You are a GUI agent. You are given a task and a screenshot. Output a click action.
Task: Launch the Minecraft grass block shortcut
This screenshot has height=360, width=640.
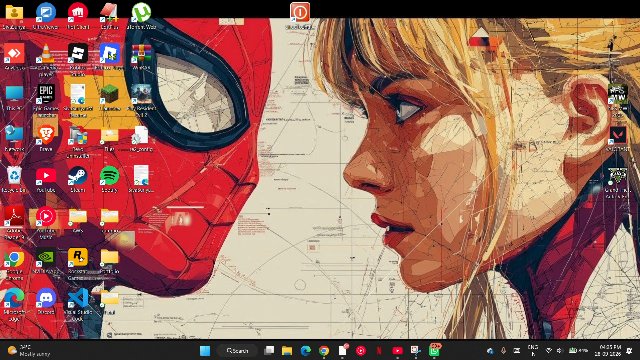pos(109,94)
